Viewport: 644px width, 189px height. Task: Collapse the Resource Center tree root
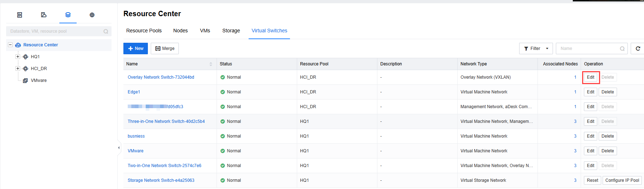[x=10, y=45]
